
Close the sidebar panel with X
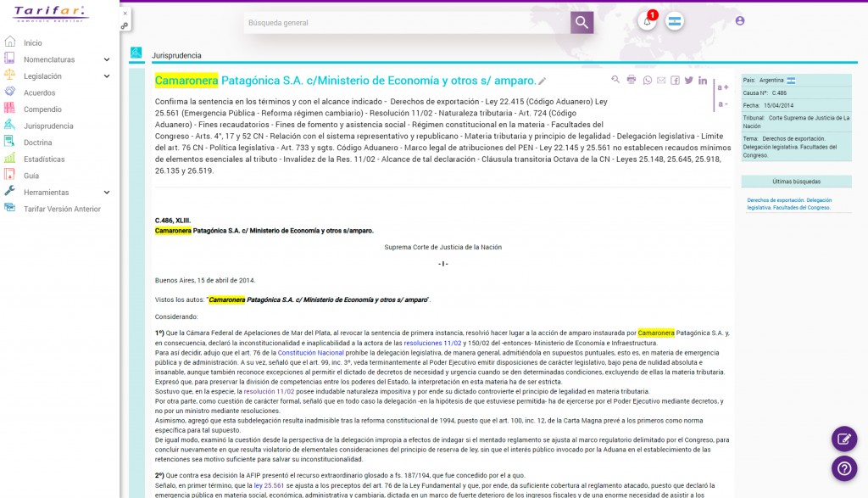pyautogui.click(x=125, y=14)
